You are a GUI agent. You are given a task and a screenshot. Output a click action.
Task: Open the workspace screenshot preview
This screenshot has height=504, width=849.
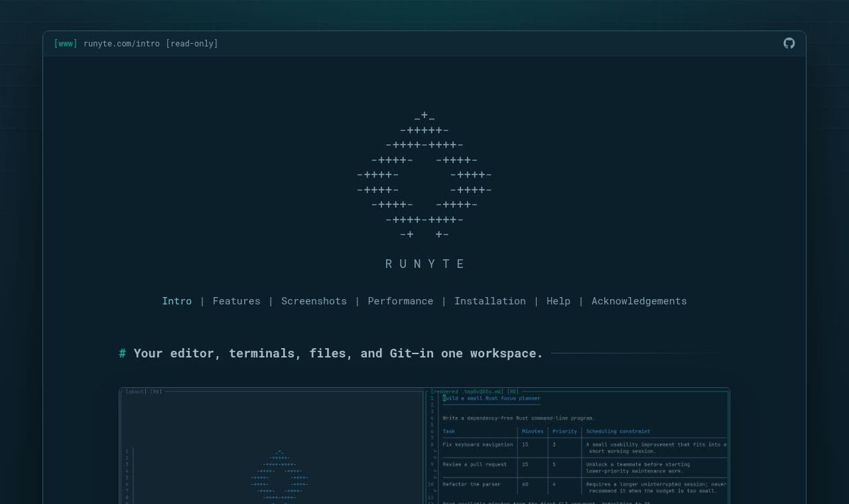(x=424, y=446)
